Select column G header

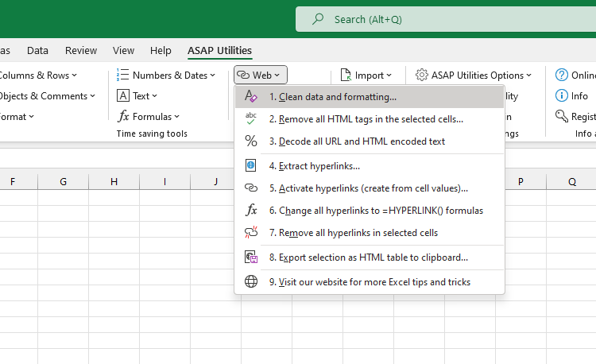click(63, 182)
